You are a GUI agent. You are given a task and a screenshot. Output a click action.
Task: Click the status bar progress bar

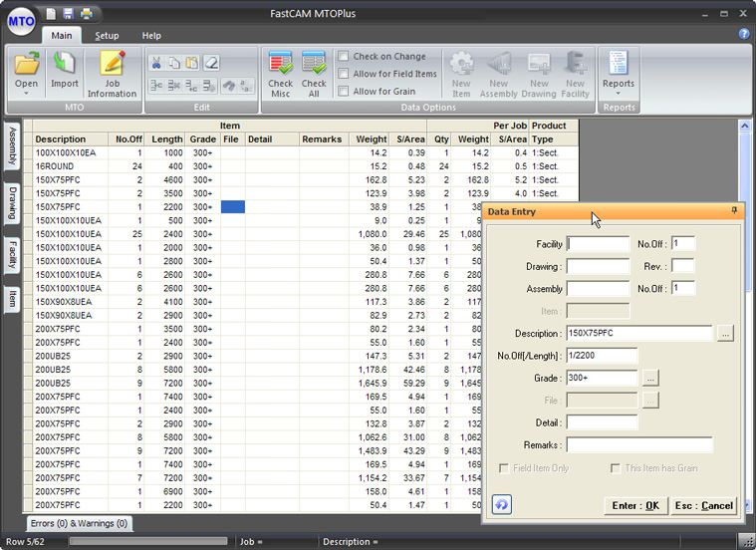click(148, 541)
